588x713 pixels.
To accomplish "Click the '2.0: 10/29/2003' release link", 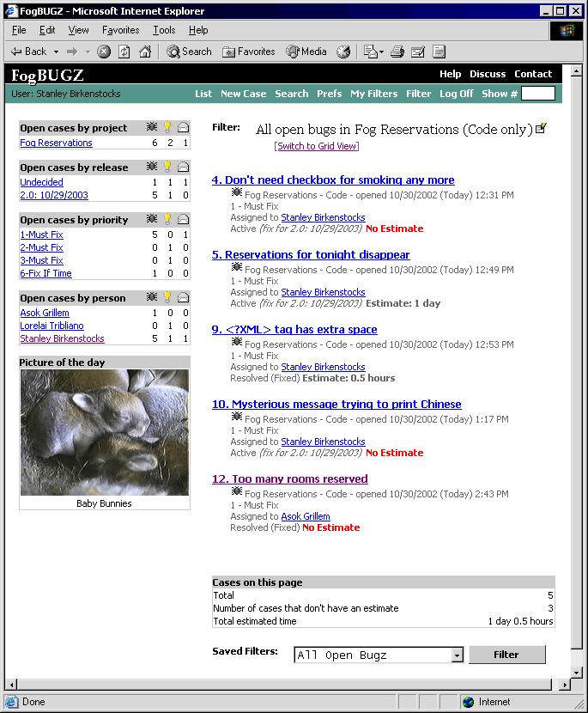I will 54,195.
